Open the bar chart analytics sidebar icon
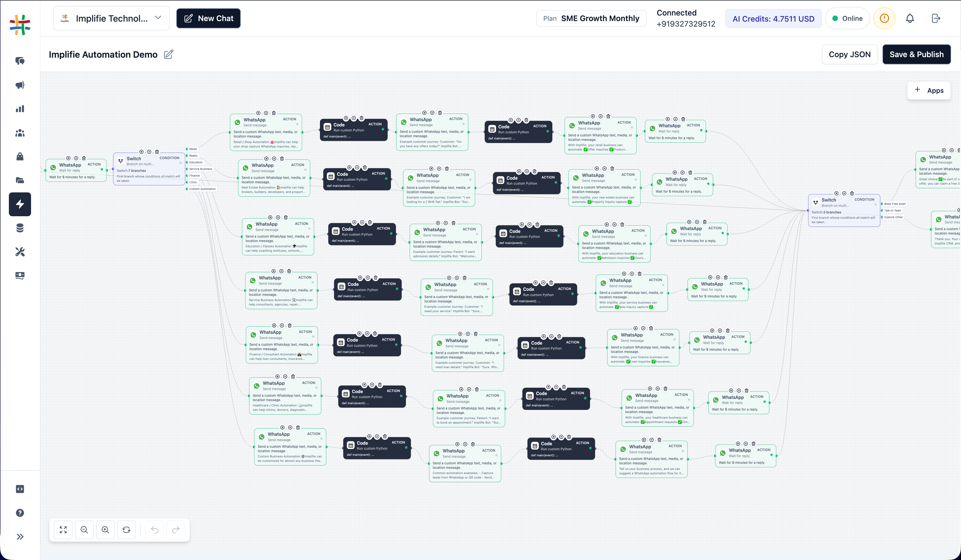The width and height of the screenshot is (961, 560). [x=20, y=109]
